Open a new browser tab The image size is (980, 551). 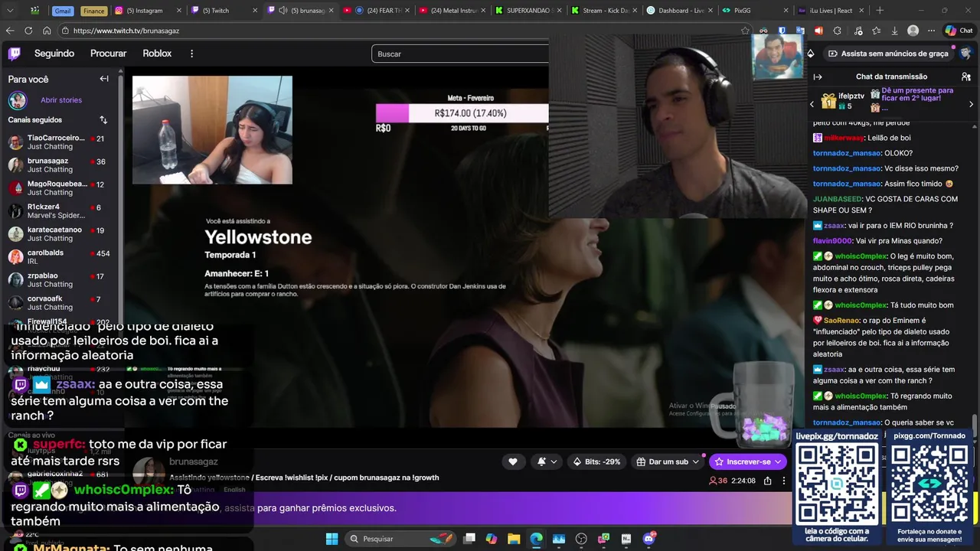coord(879,11)
